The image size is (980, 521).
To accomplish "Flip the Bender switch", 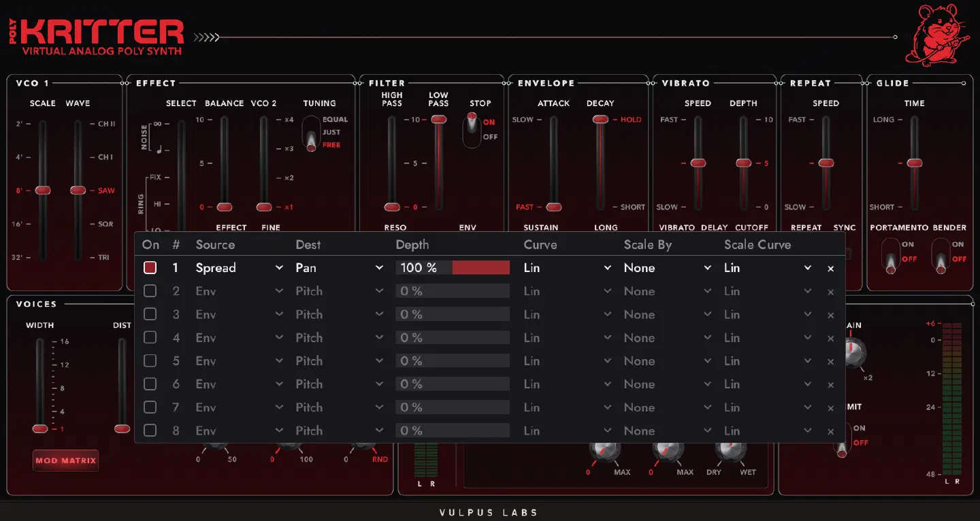I will tap(941, 256).
